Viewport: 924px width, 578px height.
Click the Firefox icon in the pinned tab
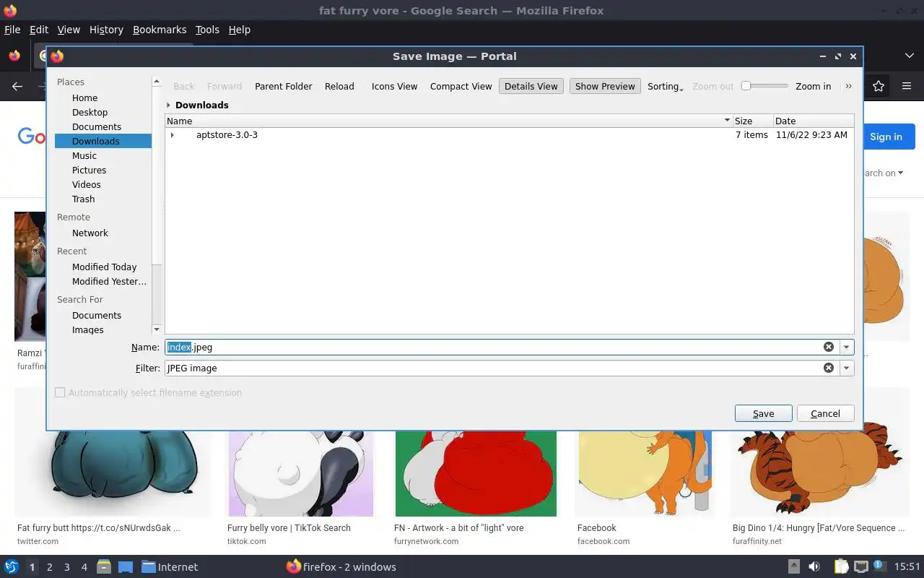14,56
